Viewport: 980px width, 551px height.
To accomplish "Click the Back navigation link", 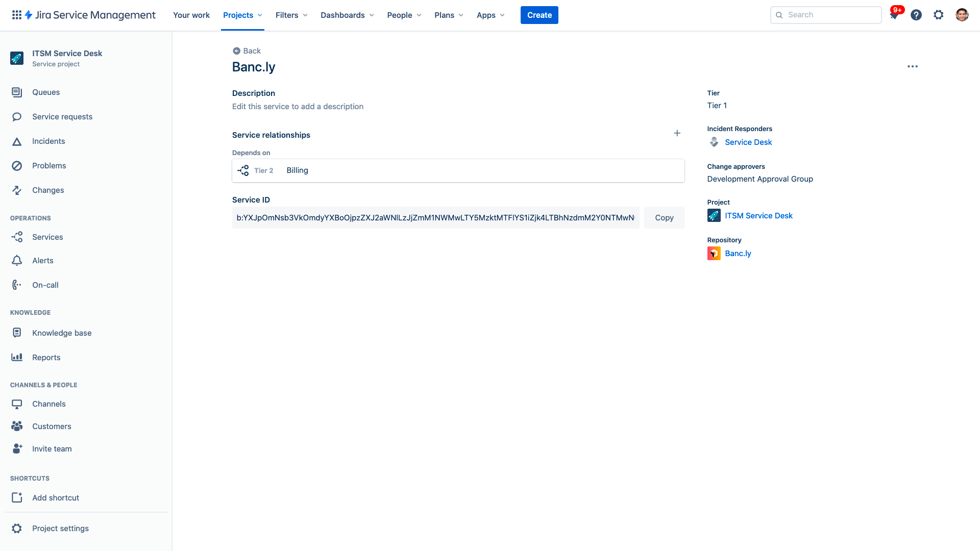I will tap(247, 51).
